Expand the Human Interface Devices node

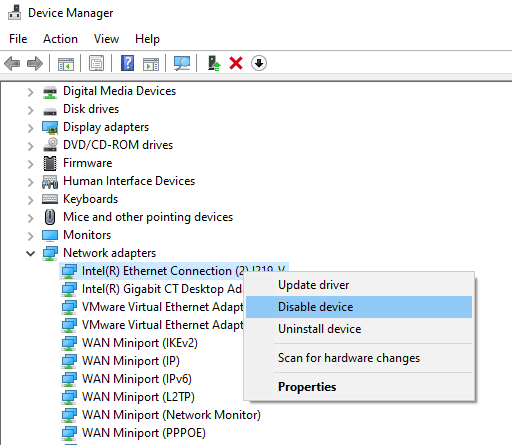pos(30,182)
